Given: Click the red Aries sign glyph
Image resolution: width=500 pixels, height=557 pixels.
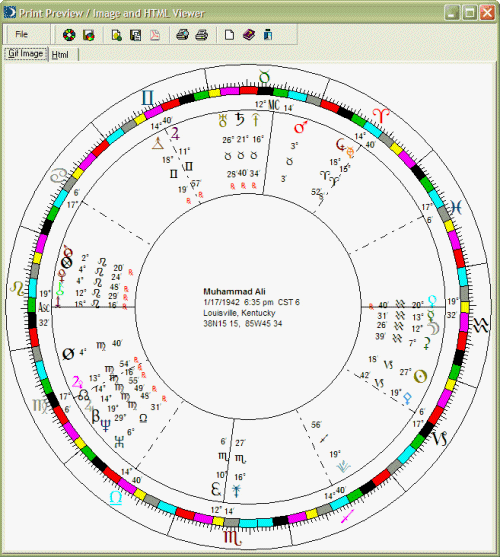Looking at the screenshot, I should [x=381, y=115].
